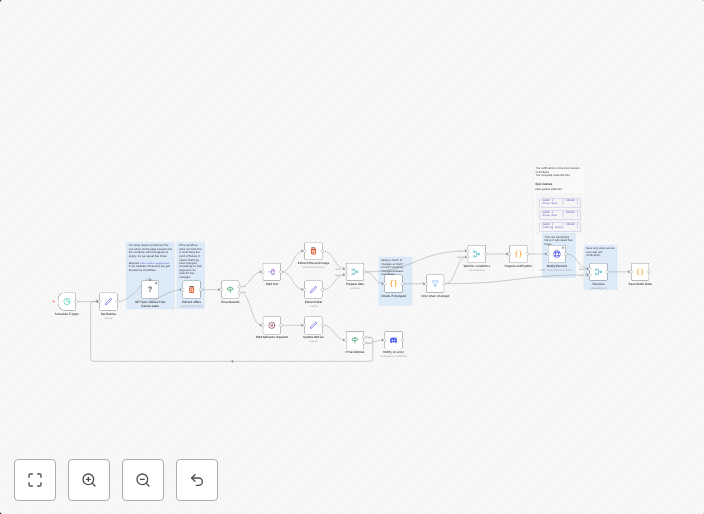Image resolution: width=704 pixels, height=514 pixels.
Task: Open the Check if changed code node
Action: click(393, 283)
